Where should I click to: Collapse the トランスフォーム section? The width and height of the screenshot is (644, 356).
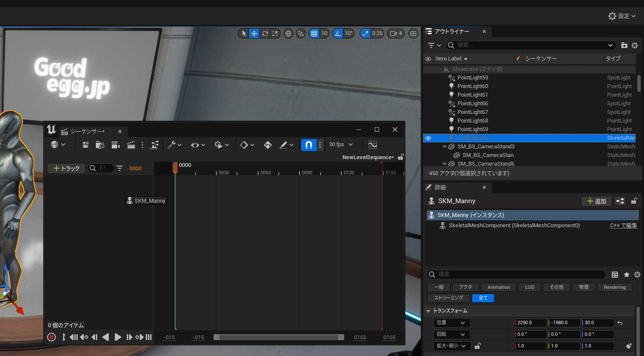click(x=428, y=311)
